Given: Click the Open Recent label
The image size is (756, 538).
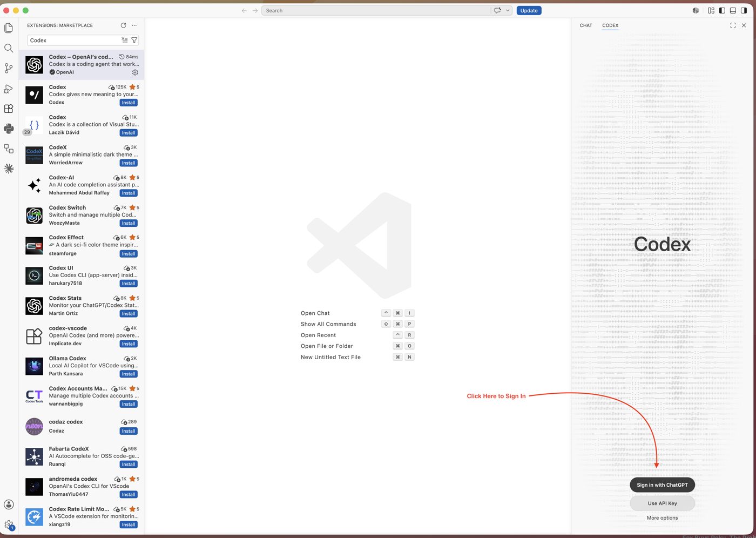Looking at the screenshot, I should (318, 335).
